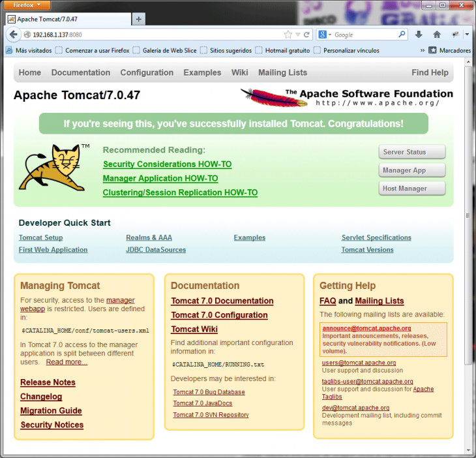Click dev@tomcat.apache.org mailing list link

pyautogui.click(x=355, y=408)
